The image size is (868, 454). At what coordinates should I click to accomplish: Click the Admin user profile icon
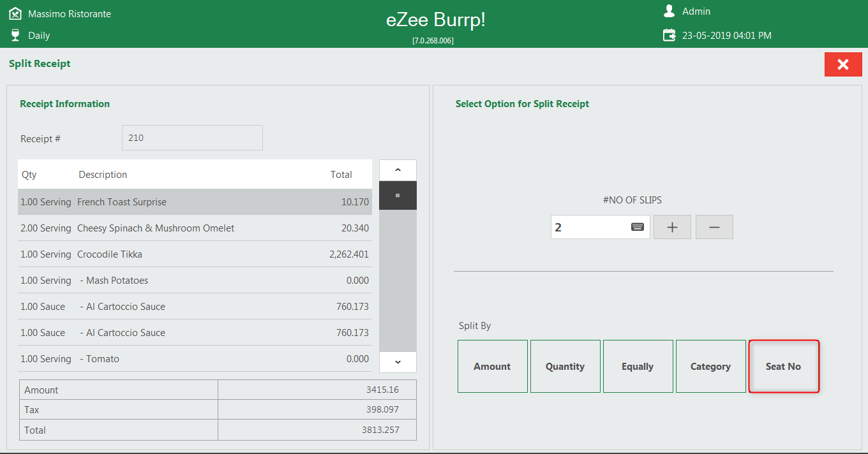coord(669,11)
